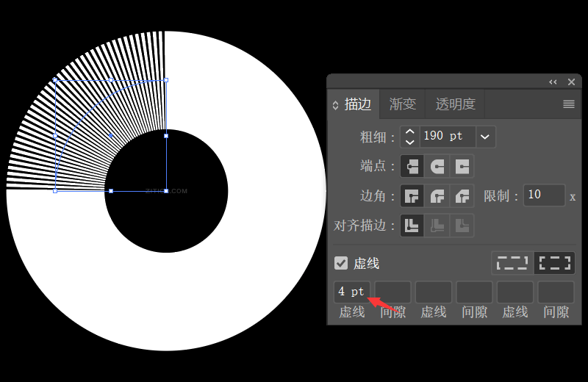Open the stroke weight dropdown
The height and width of the screenshot is (382, 588).
(484, 136)
